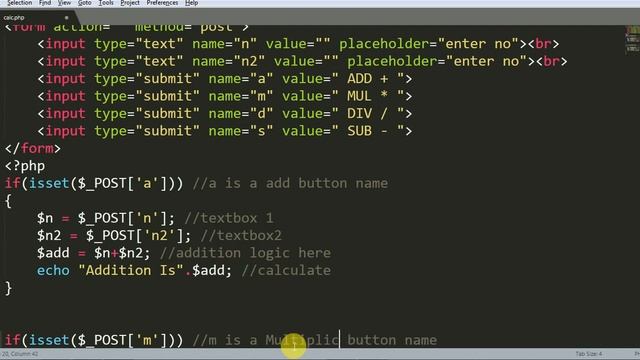Click the $n = $_POST['n']; statement
Image resolution: width=640 pixels, height=360 pixels.
coord(106,218)
